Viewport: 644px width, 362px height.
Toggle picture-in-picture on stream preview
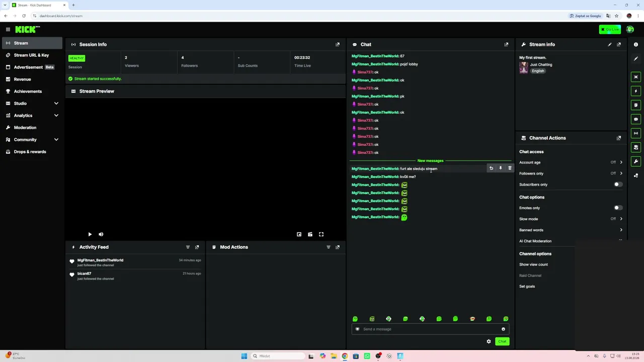[299, 234]
